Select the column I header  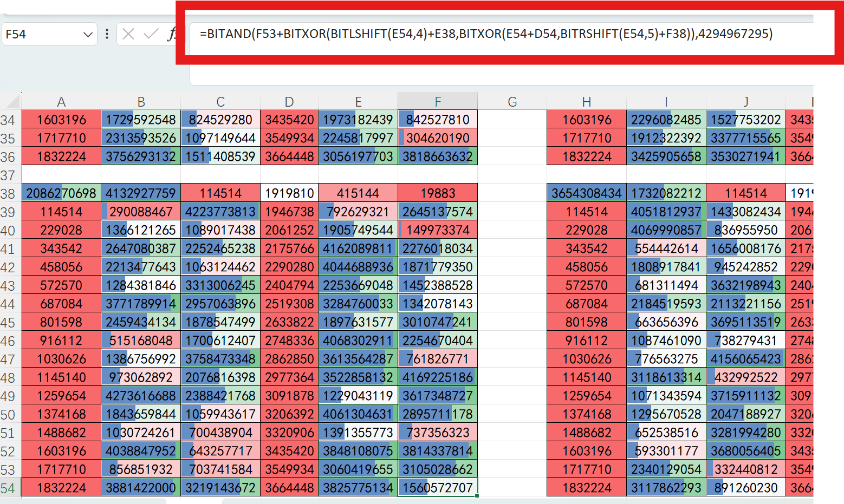pos(666,102)
